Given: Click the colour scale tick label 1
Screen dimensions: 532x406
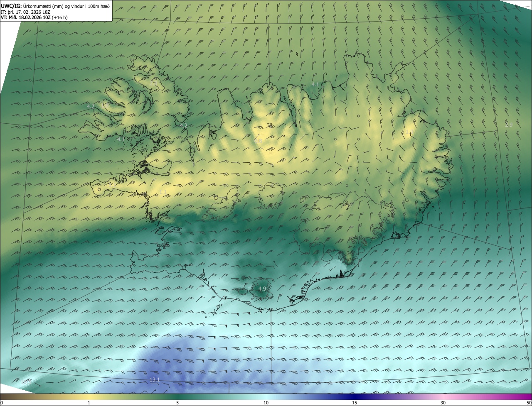Looking at the screenshot, I should point(89,403).
